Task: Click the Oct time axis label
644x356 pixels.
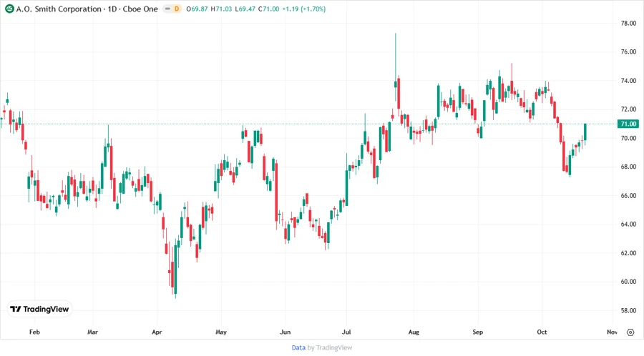Action: tap(542, 332)
